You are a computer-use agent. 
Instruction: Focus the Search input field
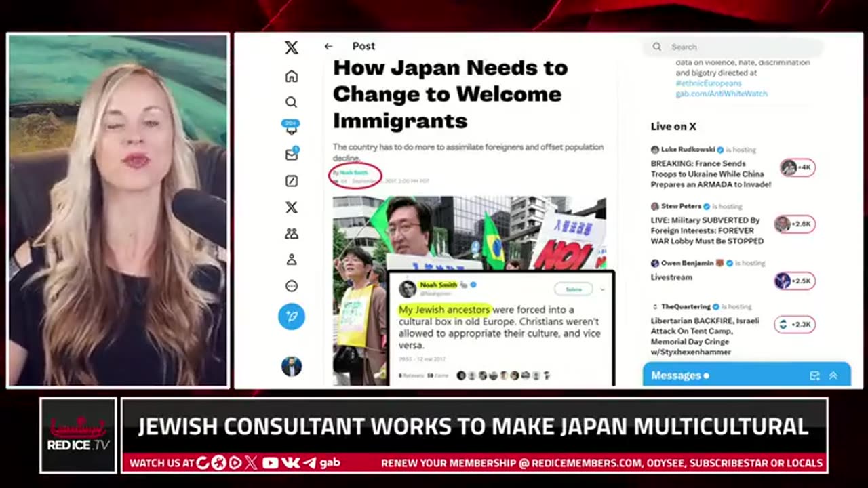pos(732,47)
